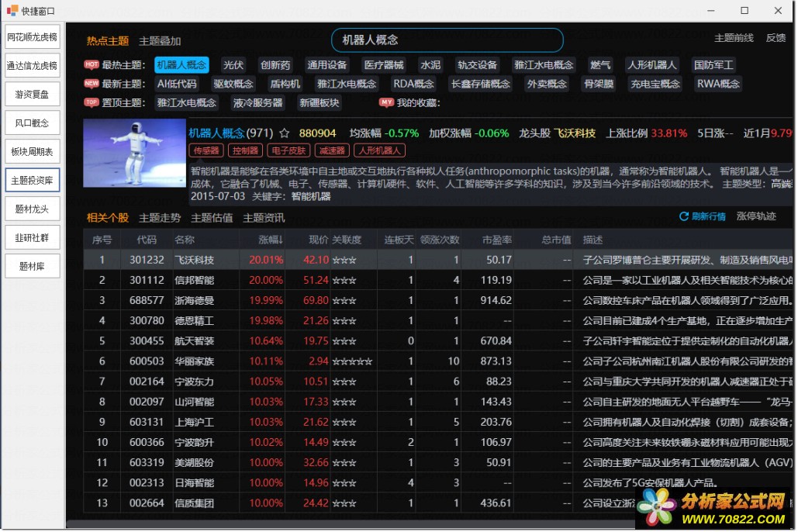This screenshot has width=798, height=532.
Task: Select 医疗器械 hot theme tag
Action: pos(384,65)
